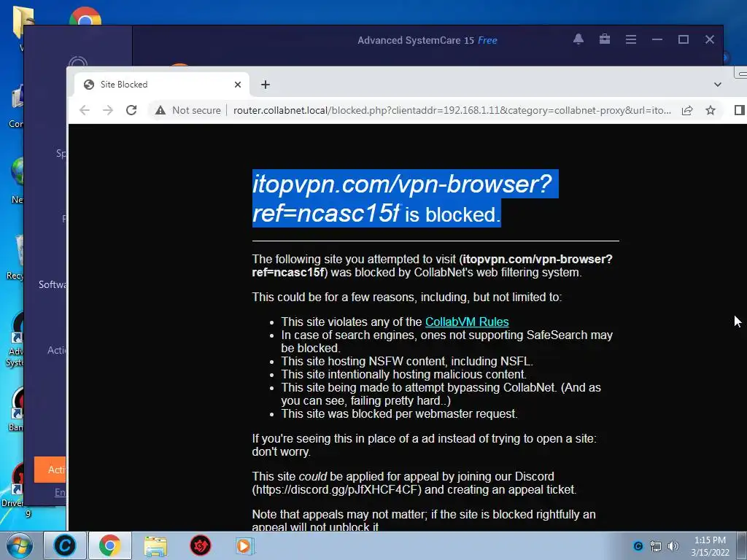Reload the blocked page
This screenshot has height=560, width=747.
click(131, 111)
